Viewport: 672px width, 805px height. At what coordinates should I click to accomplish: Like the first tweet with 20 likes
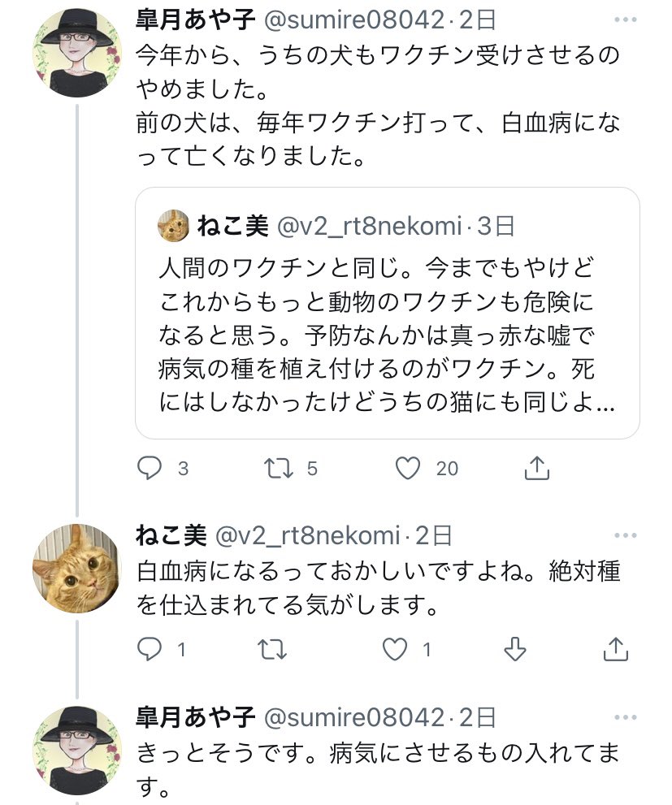408,468
